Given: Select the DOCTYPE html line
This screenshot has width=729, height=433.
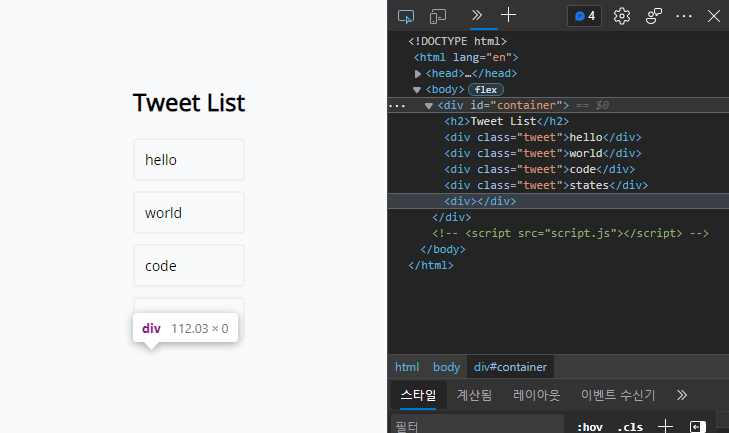Looking at the screenshot, I should [x=457, y=41].
